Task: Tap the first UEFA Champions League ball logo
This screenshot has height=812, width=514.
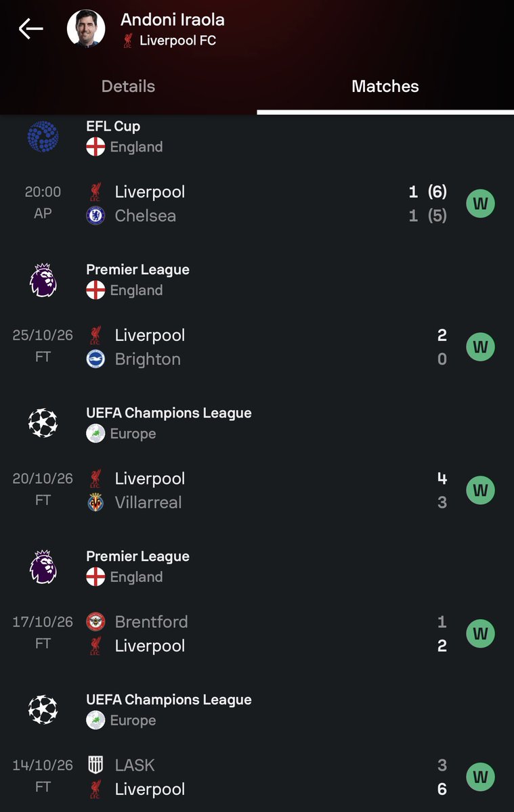Action: (x=43, y=423)
